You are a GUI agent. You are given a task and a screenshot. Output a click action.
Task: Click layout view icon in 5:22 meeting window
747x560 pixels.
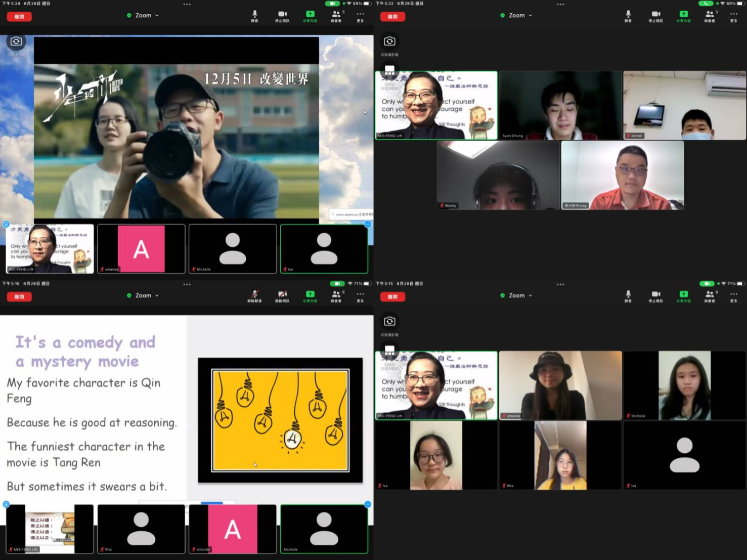coord(389,69)
